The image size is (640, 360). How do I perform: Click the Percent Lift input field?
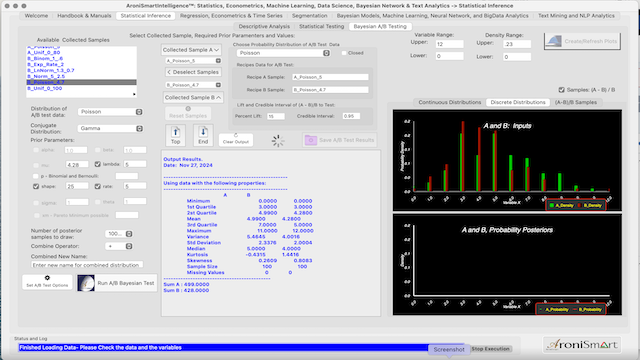coord(276,116)
